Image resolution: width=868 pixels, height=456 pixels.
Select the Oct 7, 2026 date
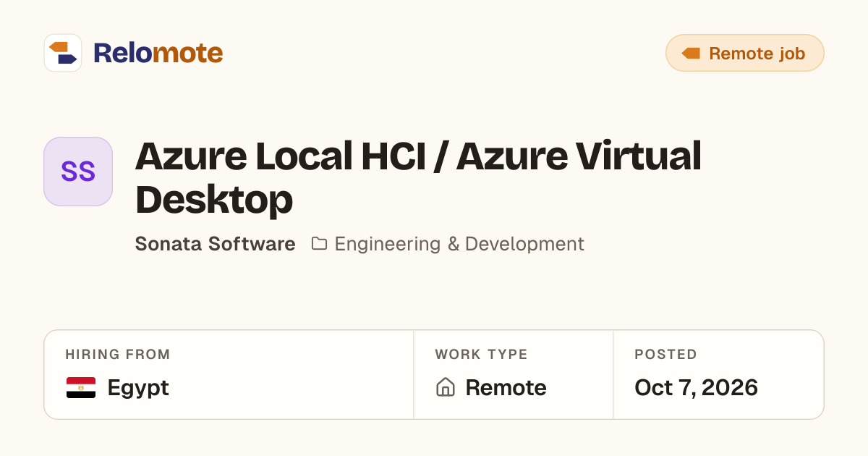tap(696, 388)
